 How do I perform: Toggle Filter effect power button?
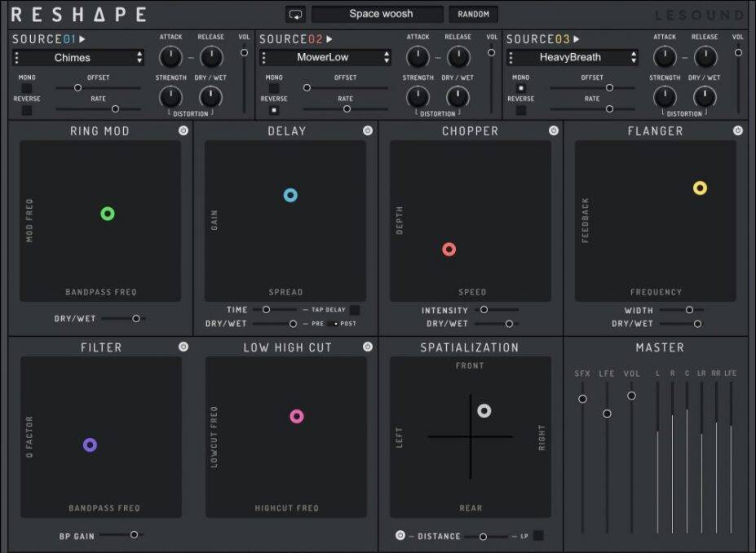(183, 347)
